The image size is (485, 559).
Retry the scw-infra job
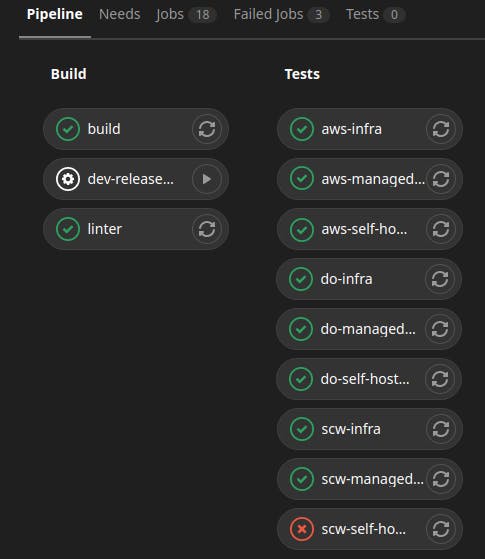pos(441,429)
